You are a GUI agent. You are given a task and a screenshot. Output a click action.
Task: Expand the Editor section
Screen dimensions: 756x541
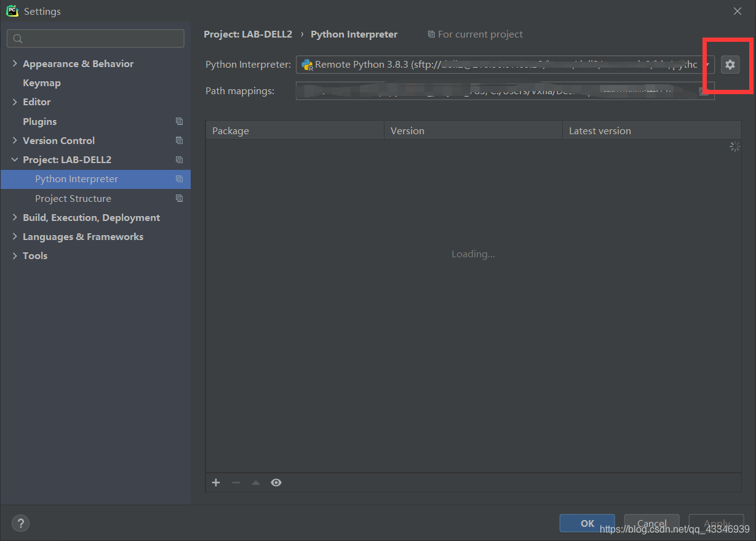pyautogui.click(x=15, y=102)
